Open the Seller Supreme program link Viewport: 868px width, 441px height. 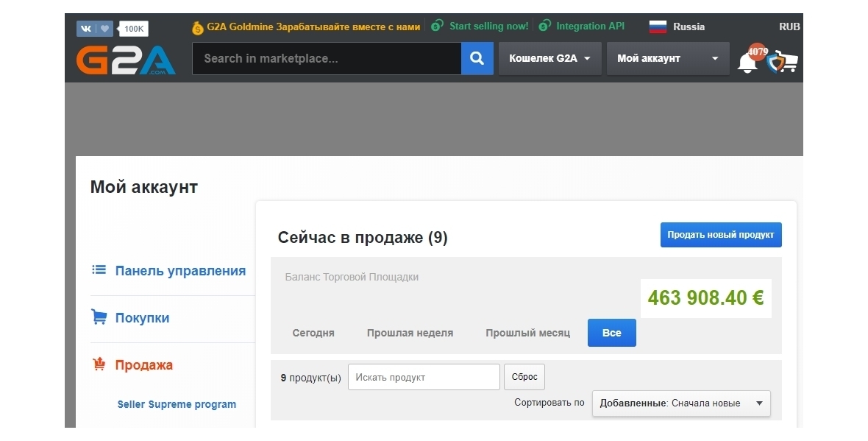[x=177, y=404]
